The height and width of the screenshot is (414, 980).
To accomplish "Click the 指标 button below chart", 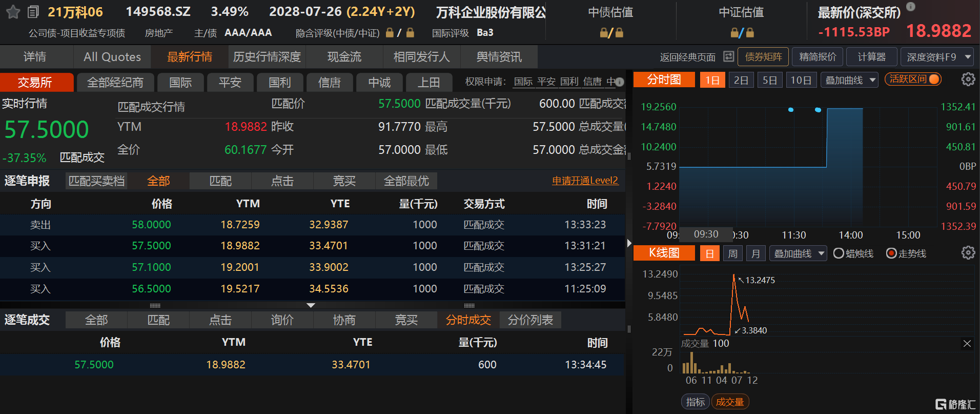I will click(x=696, y=402).
